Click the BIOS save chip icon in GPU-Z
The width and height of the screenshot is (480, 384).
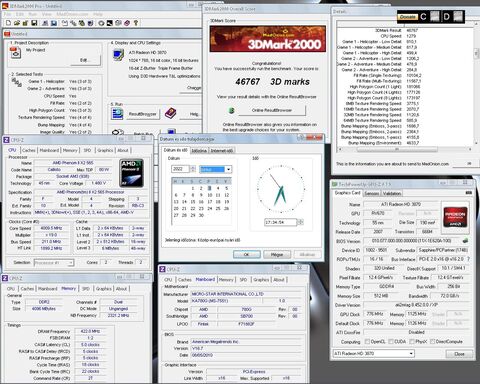coord(465,241)
